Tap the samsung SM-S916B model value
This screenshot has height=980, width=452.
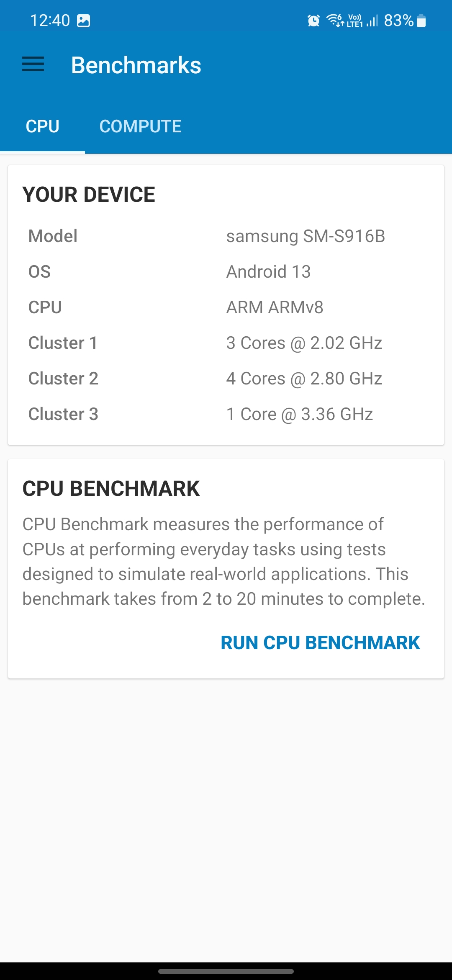click(306, 236)
